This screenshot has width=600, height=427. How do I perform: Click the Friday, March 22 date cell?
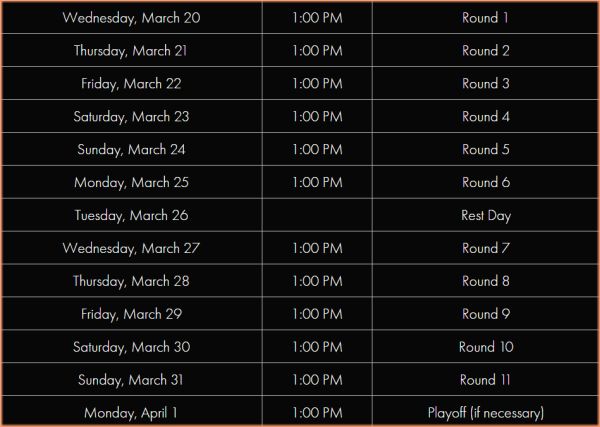point(131,84)
